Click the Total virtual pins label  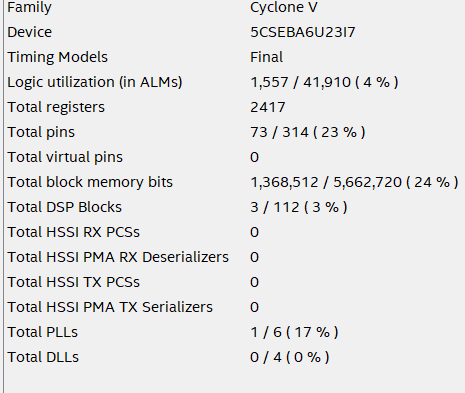point(65,157)
